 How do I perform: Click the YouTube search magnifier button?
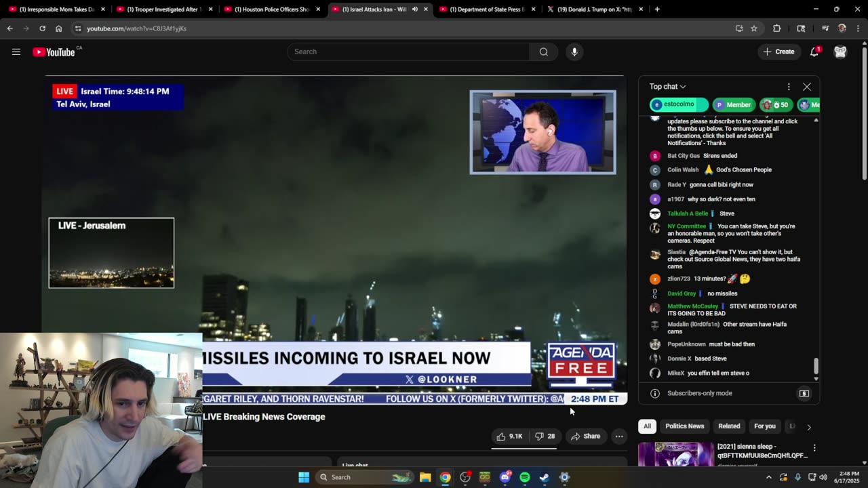[544, 52]
